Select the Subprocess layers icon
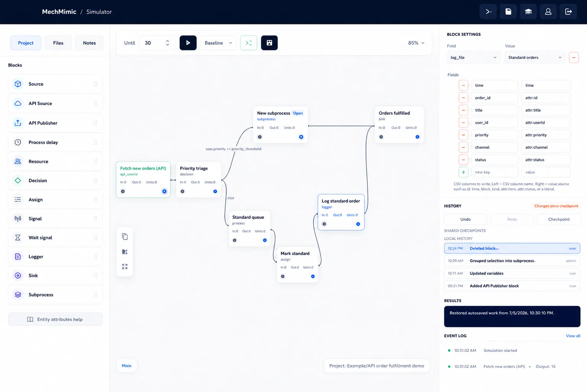The height and width of the screenshot is (392, 587). pos(18,295)
